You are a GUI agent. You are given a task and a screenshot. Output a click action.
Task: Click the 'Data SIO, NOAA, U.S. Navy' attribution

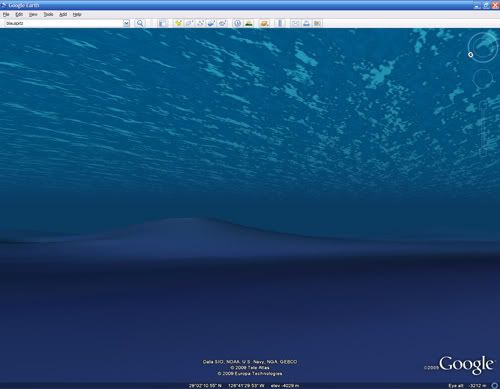250,362
